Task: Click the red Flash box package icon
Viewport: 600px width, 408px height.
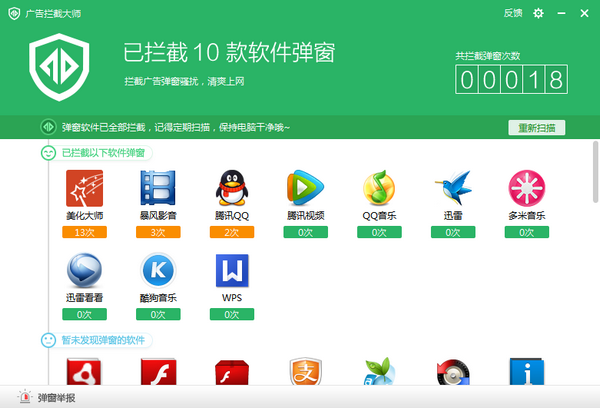Action: [232, 372]
